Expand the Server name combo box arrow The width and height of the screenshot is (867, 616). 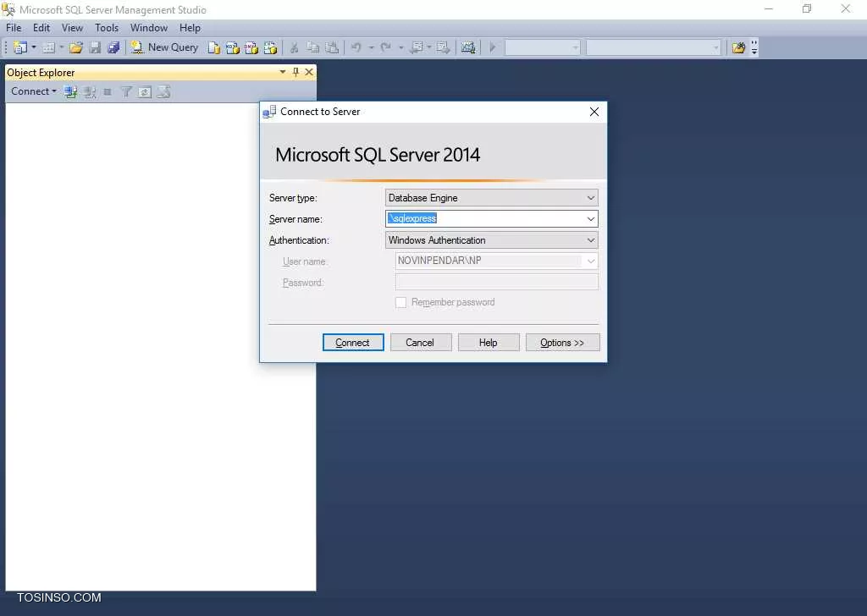point(590,219)
